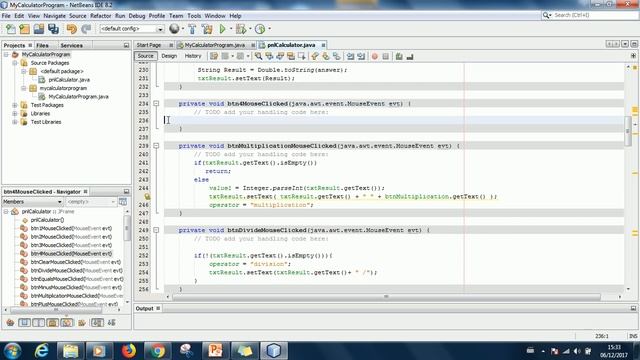Viewport: 640px width, 360px height.
Task: Open Internet Explorer from the taskbar
Action: pos(41,351)
